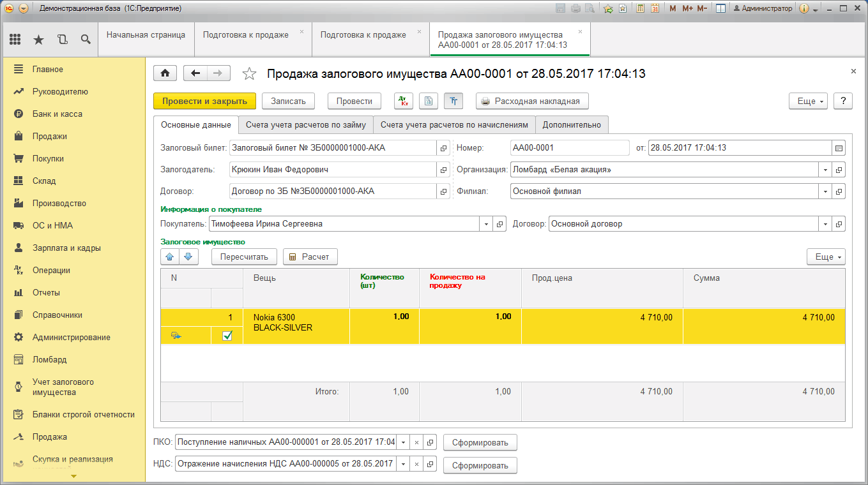Click the Покупатель input field
Image resolution: width=868 pixels, height=485 pixels.
tap(344, 224)
